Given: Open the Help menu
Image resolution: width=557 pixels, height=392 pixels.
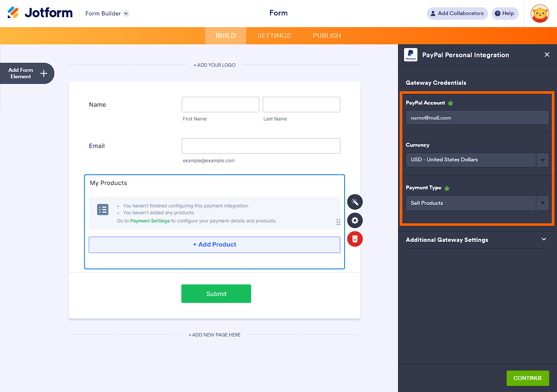Looking at the screenshot, I should (505, 13).
